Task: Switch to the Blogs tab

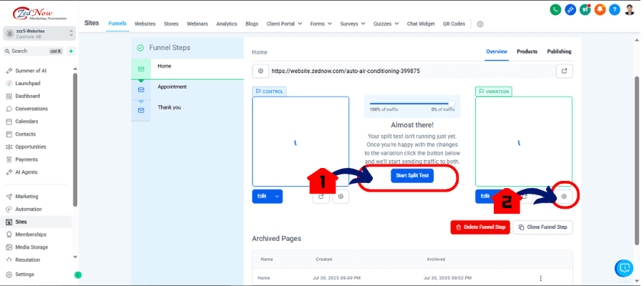Action: click(x=252, y=24)
